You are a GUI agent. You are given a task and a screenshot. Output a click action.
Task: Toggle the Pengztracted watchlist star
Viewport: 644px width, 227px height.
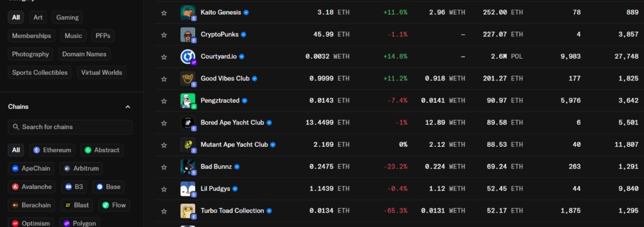click(x=164, y=101)
